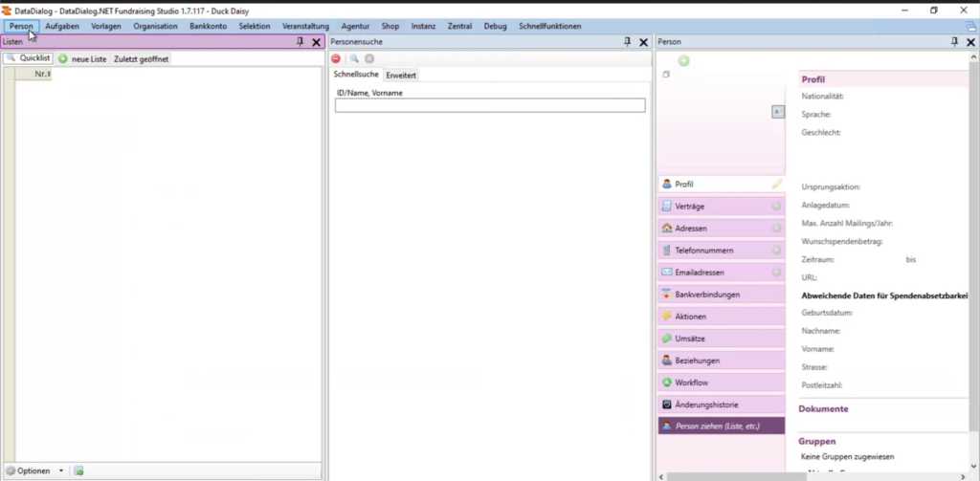The height and width of the screenshot is (481, 980).
Task: Click the grey cancel icon in Personensuche
Action: 369,58
